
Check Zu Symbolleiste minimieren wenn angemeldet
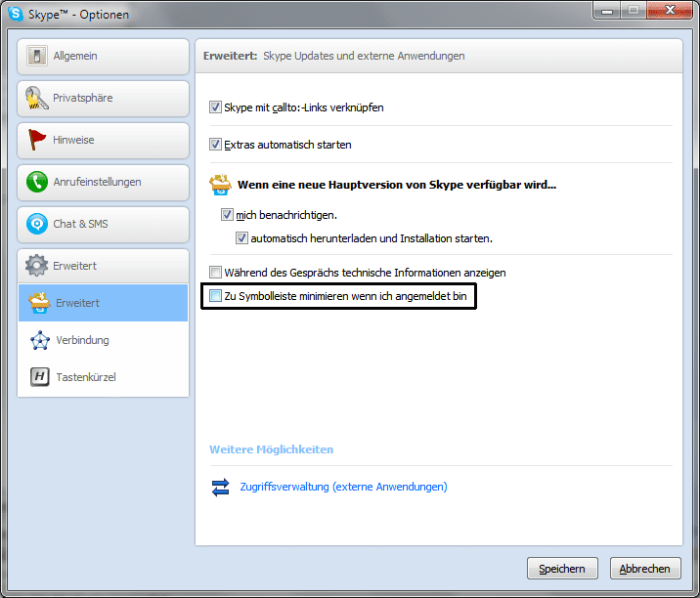coord(215,296)
